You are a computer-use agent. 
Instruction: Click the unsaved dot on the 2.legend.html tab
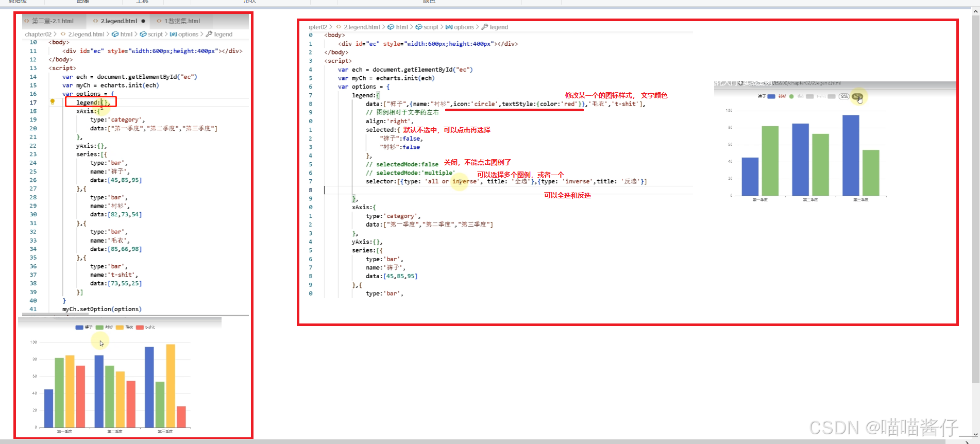coord(143,21)
